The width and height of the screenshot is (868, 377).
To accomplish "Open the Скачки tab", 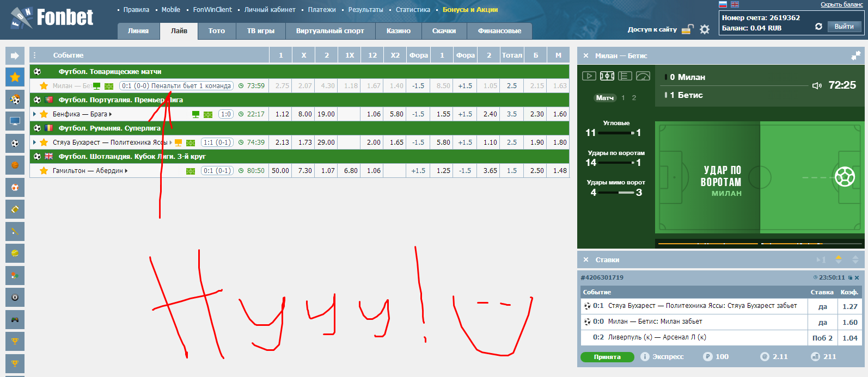I will point(444,31).
